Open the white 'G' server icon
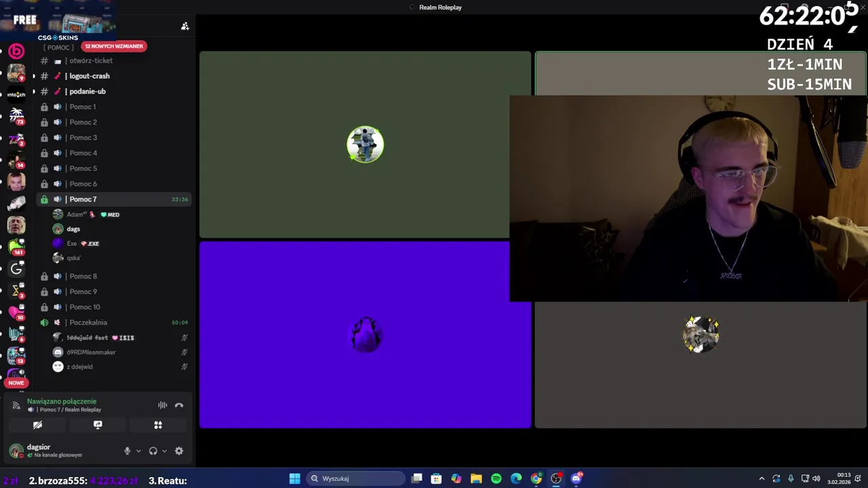Viewport: 868px width, 488px height. (x=16, y=269)
